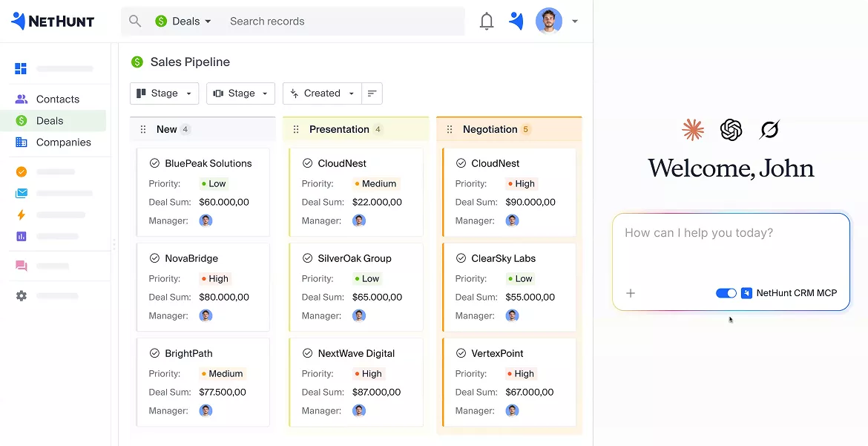Select Deals in the sidebar

coord(53,121)
